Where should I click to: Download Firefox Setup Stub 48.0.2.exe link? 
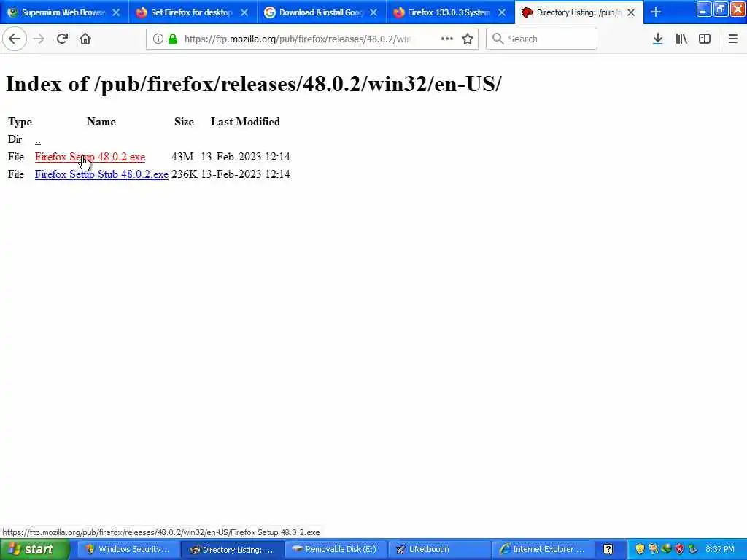[x=101, y=174]
